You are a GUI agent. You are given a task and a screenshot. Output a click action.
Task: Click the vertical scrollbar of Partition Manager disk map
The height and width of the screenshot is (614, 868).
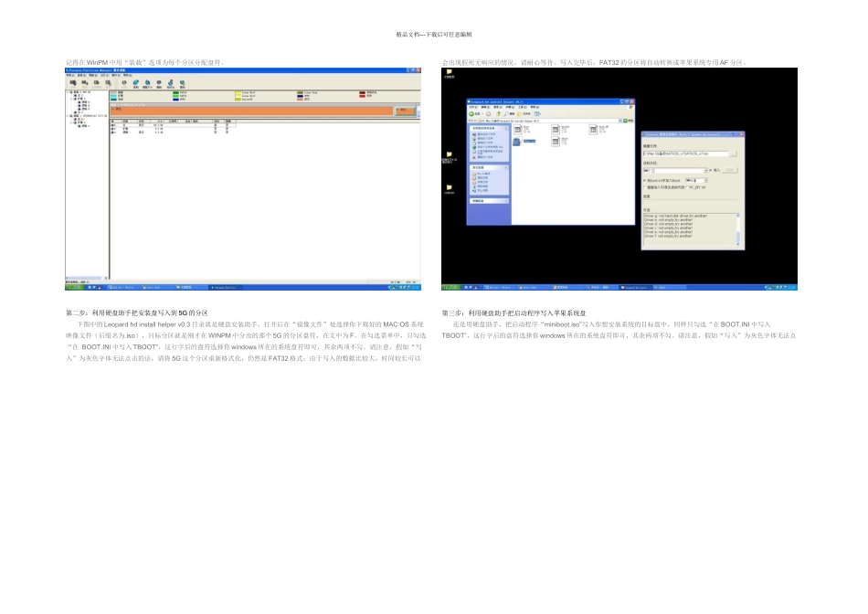[418, 110]
